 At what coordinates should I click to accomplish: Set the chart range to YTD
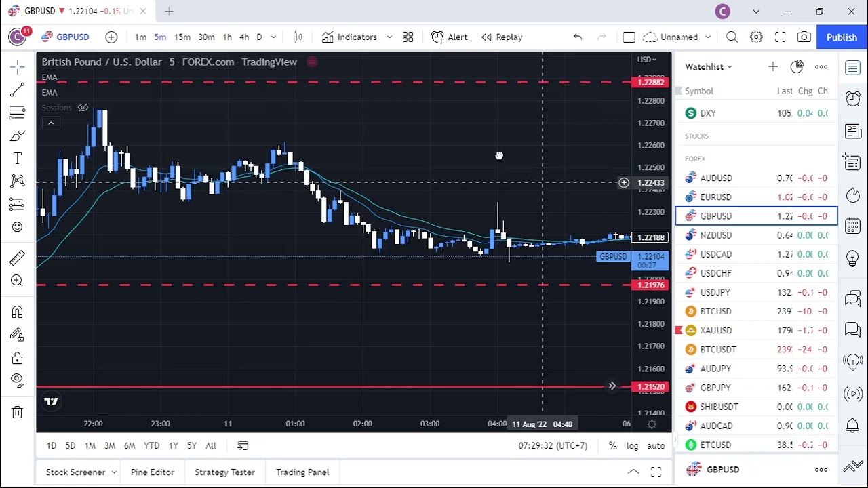click(151, 445)
